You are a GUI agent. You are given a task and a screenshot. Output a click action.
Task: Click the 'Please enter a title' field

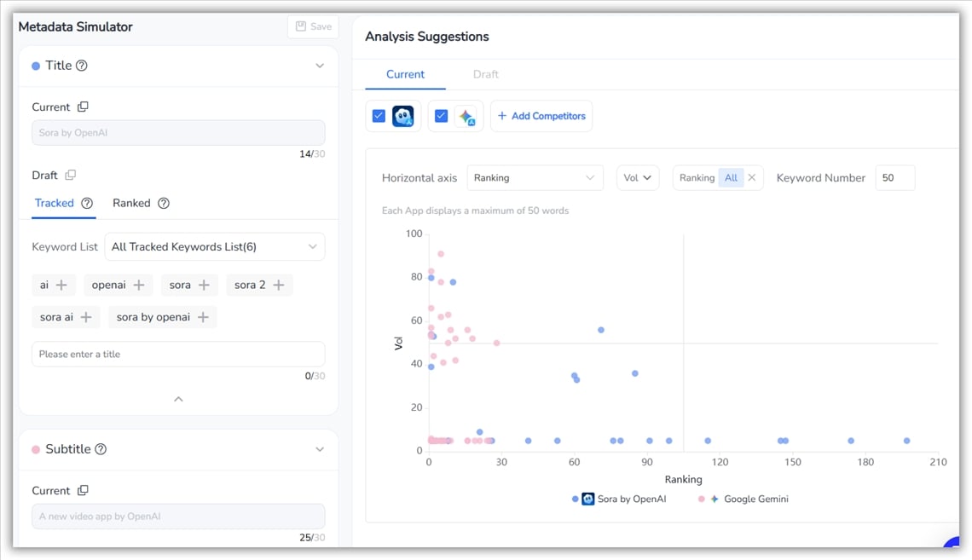tap(178, 354)
